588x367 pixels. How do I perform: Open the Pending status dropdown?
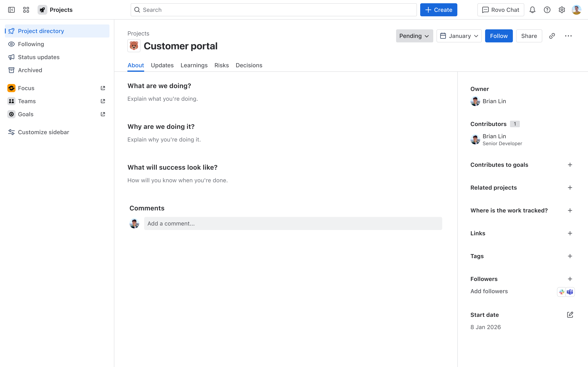tap(414, 36)
